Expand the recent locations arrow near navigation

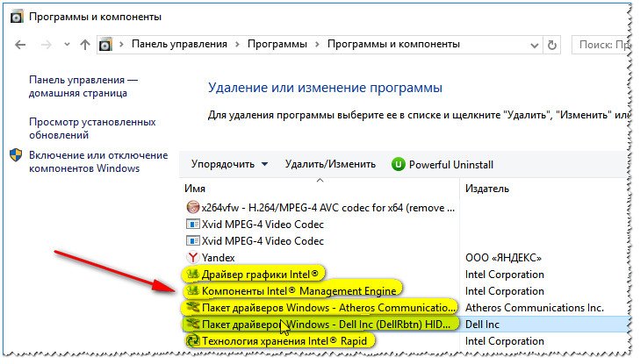click(67, 44)
